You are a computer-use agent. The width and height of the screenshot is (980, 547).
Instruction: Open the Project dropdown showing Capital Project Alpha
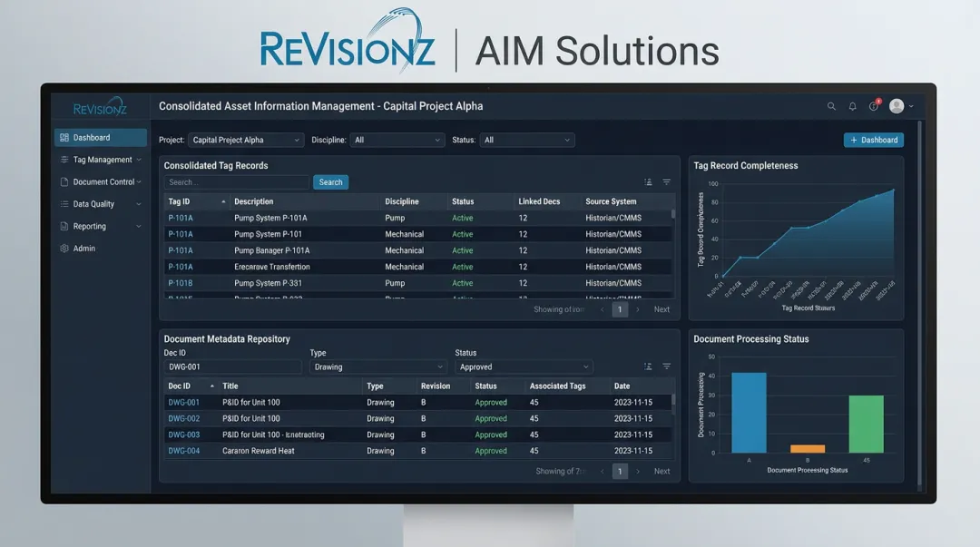click(246, 140)
